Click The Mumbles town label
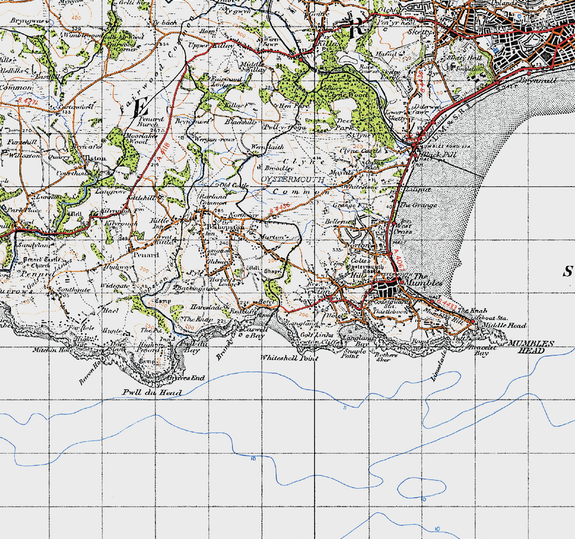Viewport: 575px width, 539px height. point(421,280)
